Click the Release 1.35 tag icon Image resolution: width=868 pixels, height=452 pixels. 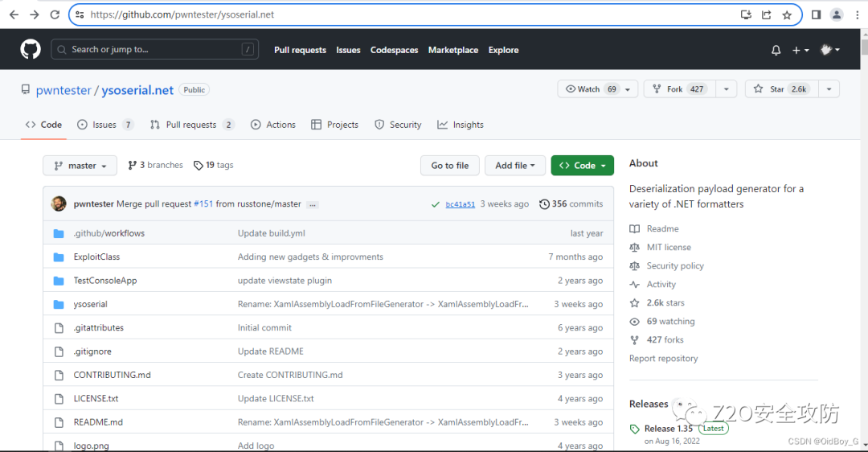click(634, 429)
